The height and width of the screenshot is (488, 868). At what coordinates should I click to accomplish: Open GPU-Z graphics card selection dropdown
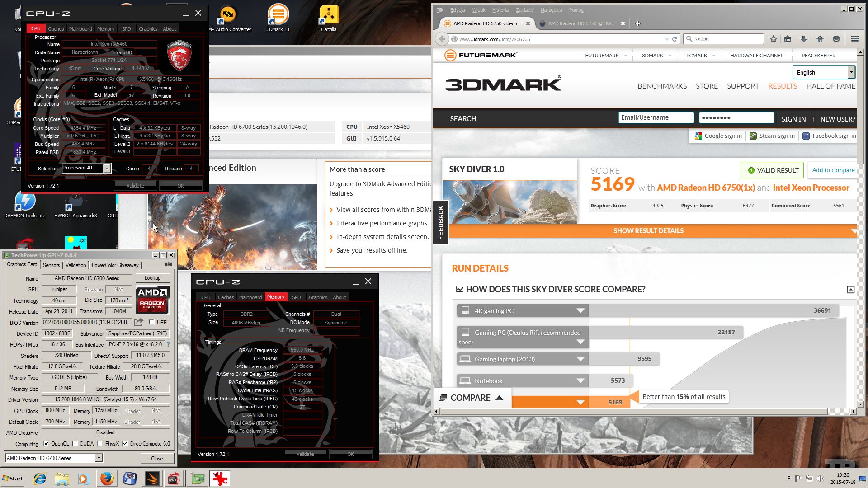click(x=99, y=458)
